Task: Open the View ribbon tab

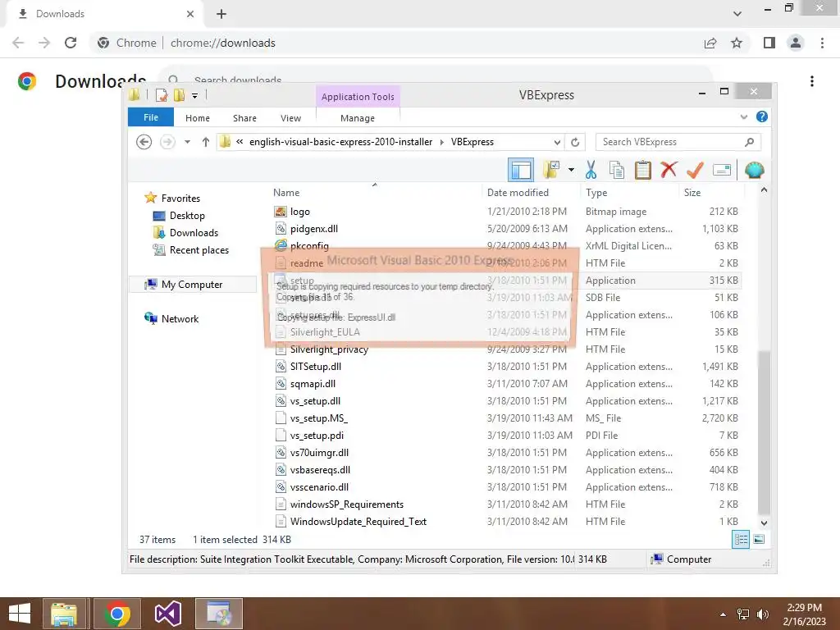Action: (291, 118)
